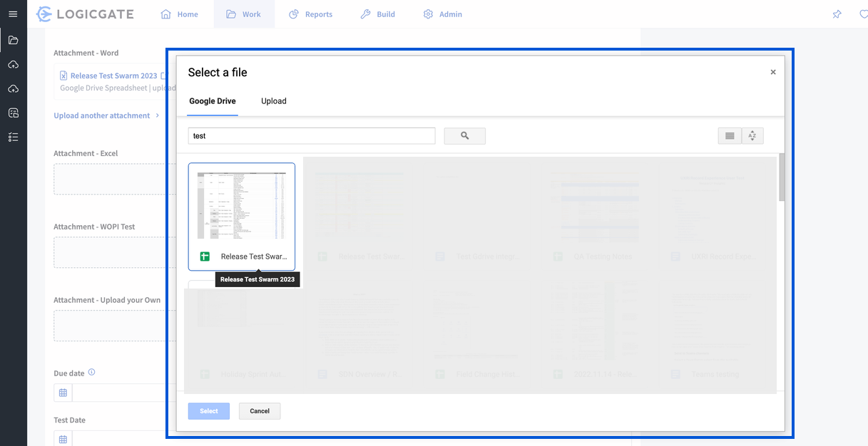The height and width of the screenshot is (446, 868).
Task: Click the pin icon in the top bar
Action: (x=837, y=14)
